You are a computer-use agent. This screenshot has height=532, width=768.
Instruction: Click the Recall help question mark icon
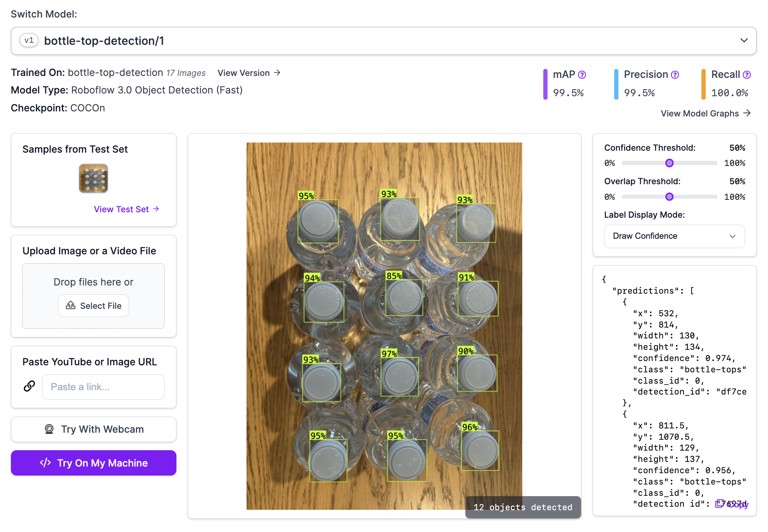pyautogui.click(x=747, y=74)
